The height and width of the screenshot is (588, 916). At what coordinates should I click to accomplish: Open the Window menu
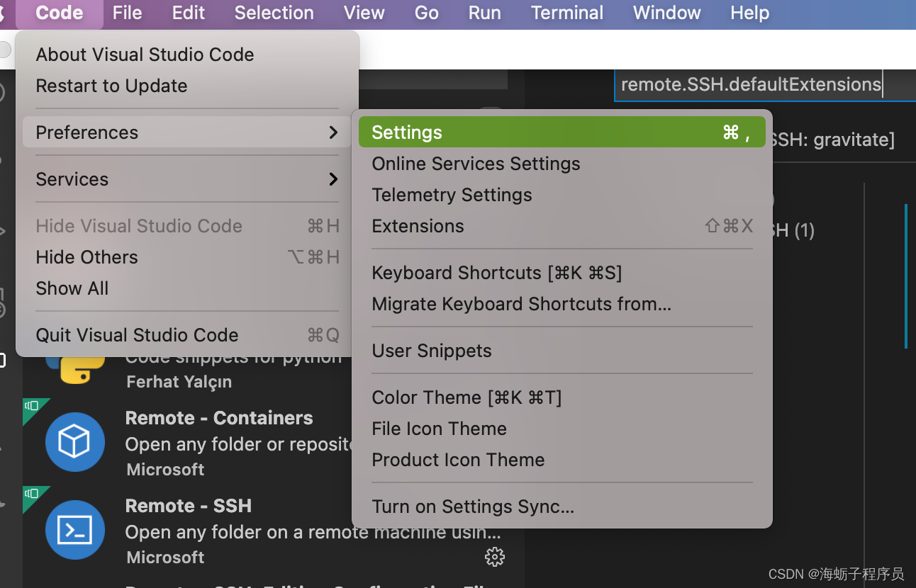pyautogui.click(x=667, y=13)
